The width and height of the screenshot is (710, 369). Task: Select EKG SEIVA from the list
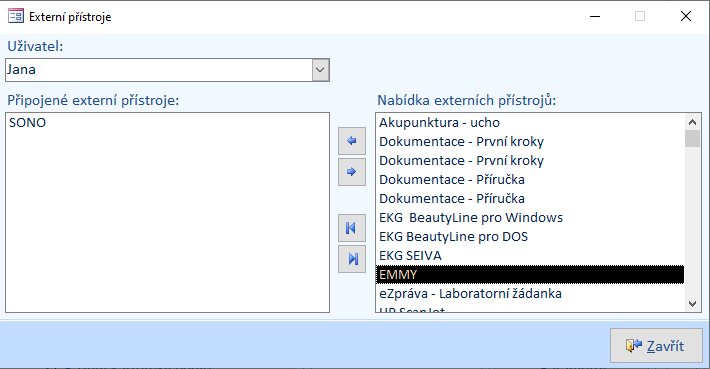pos(530,256)
